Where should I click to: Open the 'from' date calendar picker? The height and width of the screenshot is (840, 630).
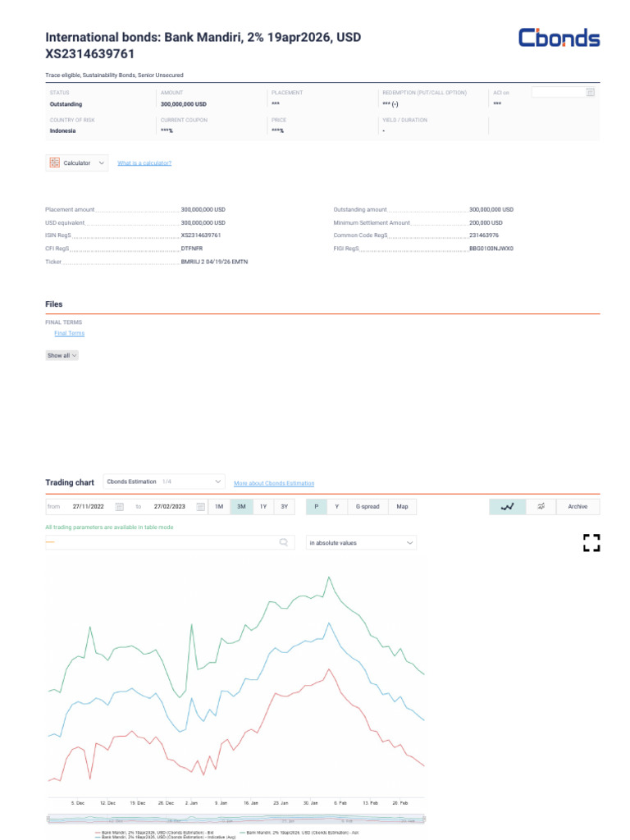[120, 507]
